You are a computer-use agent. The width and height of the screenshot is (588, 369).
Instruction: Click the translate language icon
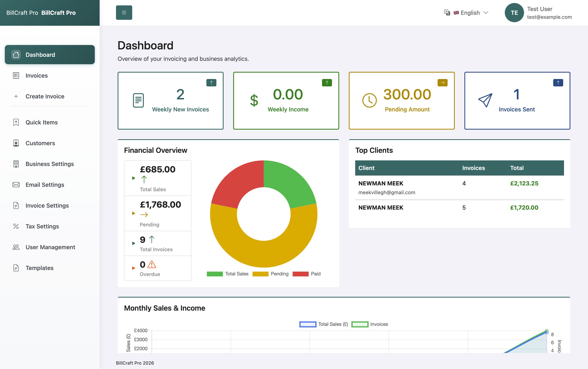[447, 13]
